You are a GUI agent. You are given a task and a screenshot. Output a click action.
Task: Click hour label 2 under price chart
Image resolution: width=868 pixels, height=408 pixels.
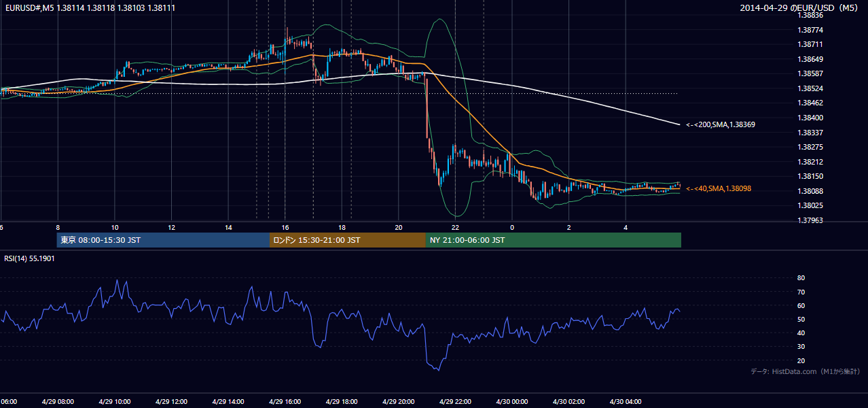pos(568,227)
